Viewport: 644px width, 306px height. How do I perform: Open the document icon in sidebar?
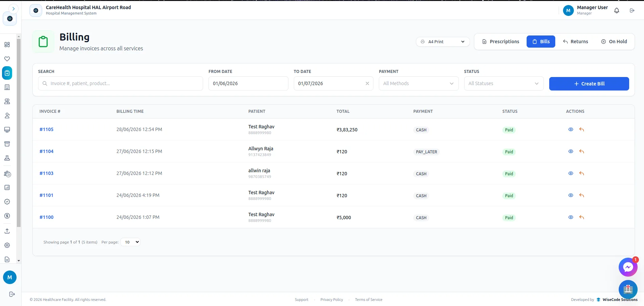(x=7, y=259)
